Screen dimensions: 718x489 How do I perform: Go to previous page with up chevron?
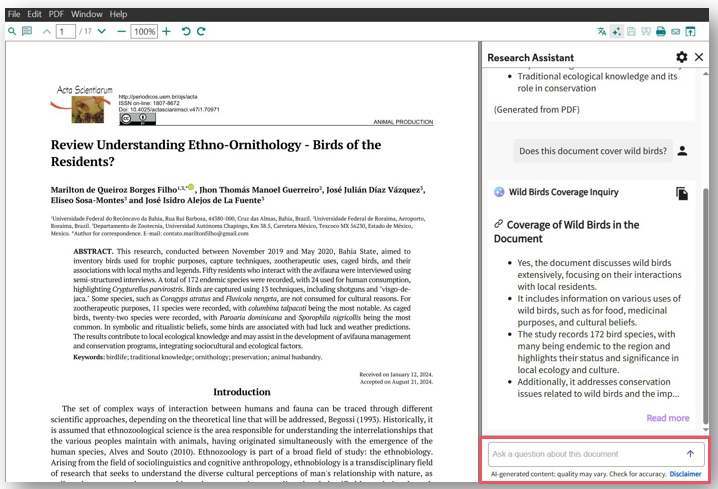coord(47,32)
